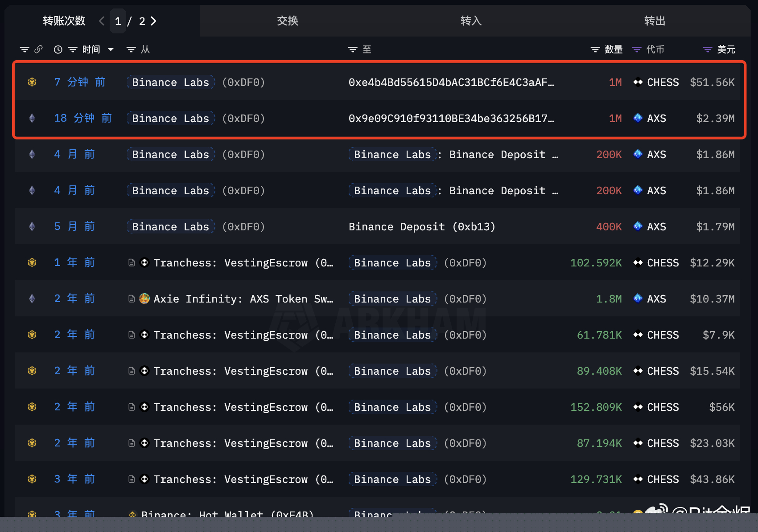Click Tranchess logo in 1 年前 row
The height and width of the screenshot is (532, 758).
pyautogui.click(x=144, y=262)
